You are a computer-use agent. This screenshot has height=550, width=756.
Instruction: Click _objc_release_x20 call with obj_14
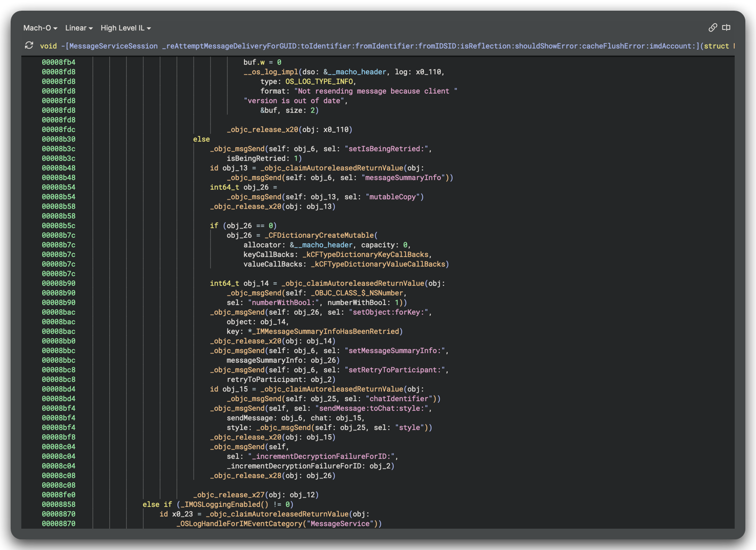coord(272,341)
